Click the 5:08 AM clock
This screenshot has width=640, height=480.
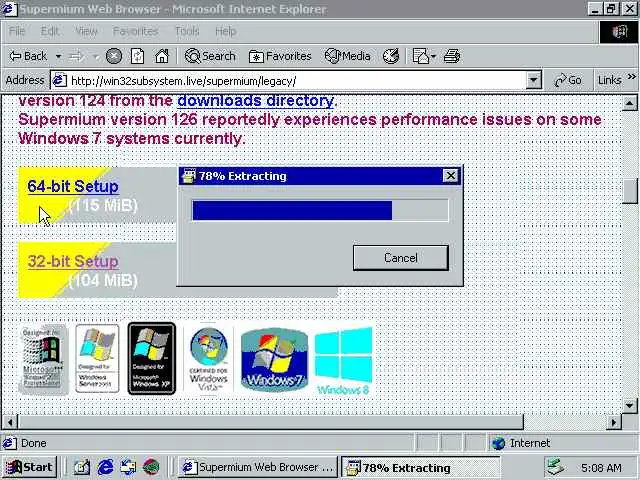tap(601, 468)
